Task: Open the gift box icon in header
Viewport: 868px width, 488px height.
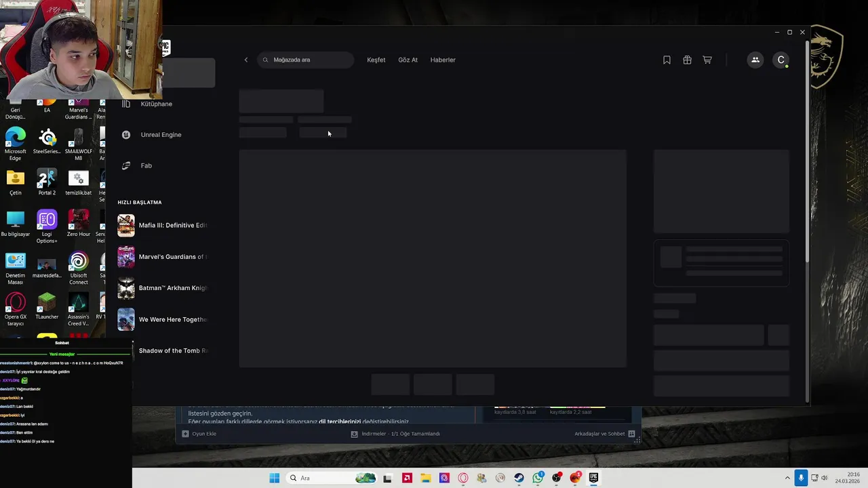Action: point(687,60)
